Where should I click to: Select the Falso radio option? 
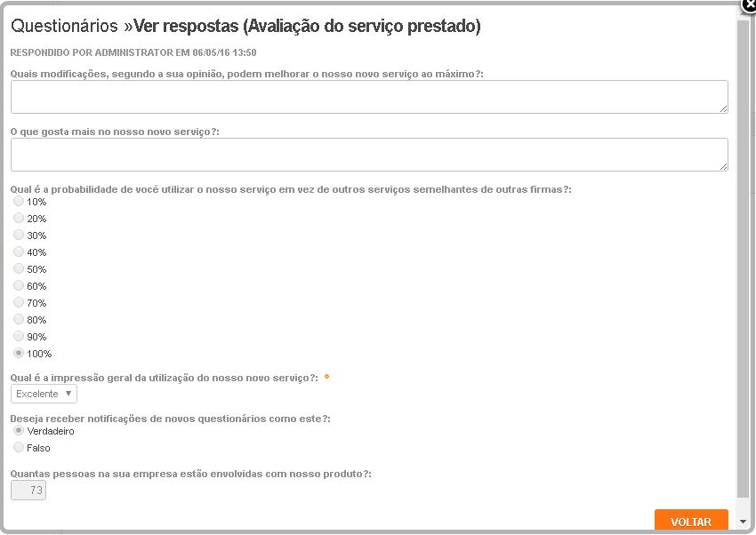tap(19, 447)
